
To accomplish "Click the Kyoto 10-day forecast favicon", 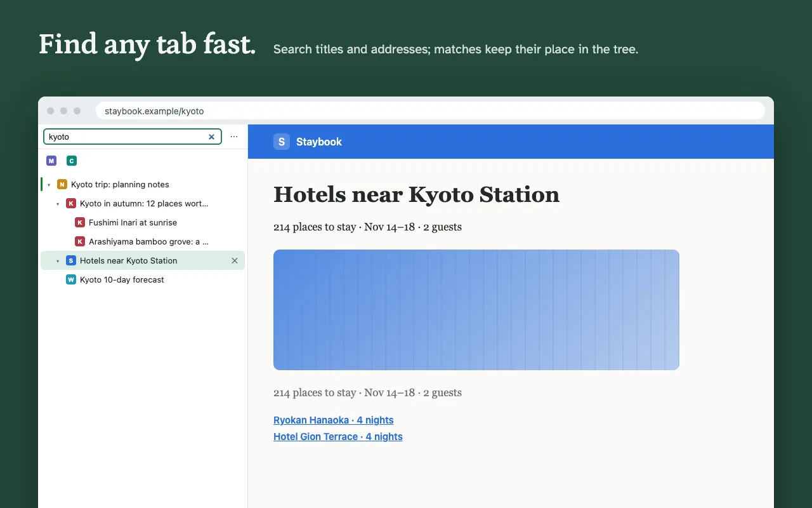I will pyautogui.click(x=71, y=279).
